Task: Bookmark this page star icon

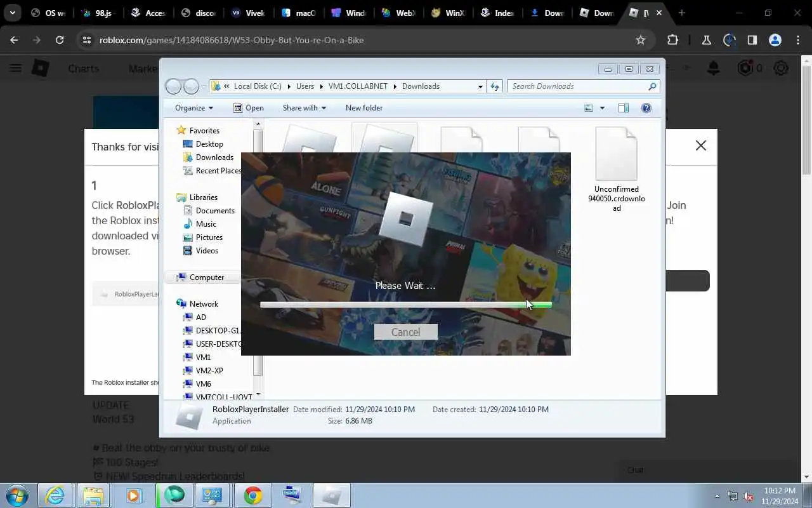Action: point(641,40)
